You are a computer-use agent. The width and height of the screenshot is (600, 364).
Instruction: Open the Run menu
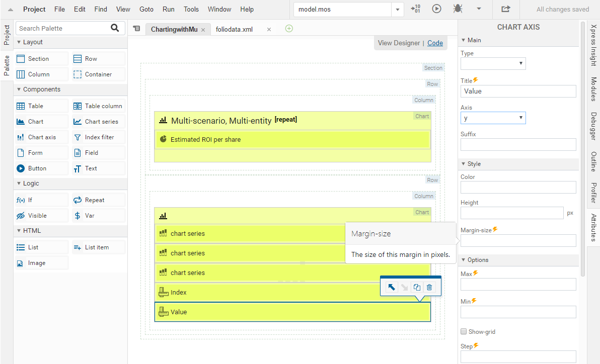coord(168,9)
